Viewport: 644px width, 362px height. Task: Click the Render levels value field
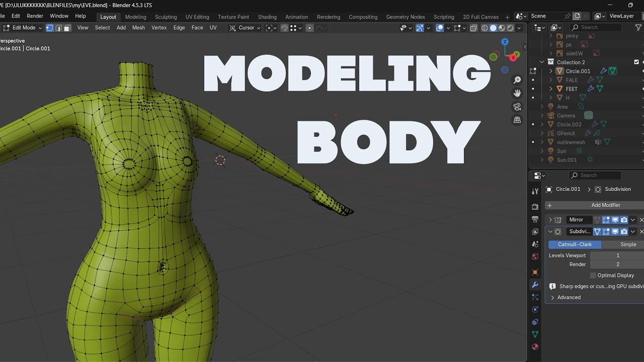click(617, 264)
